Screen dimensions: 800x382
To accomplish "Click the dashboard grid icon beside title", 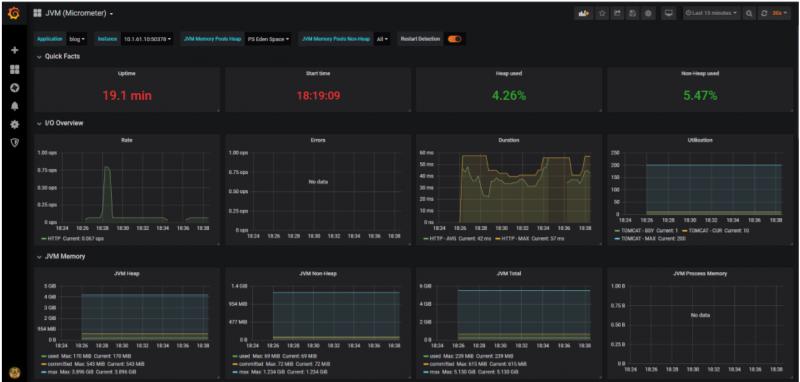I will tap(37, 13).
